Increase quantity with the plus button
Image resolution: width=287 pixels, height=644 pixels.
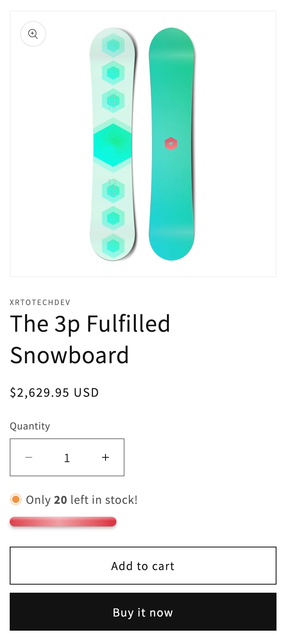[106, 457]
